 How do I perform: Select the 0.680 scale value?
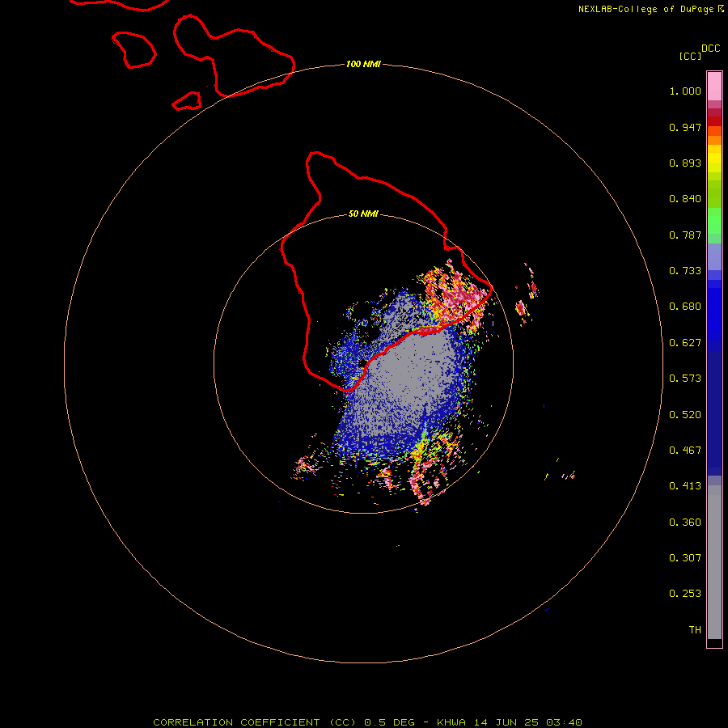tap(685, 307)
